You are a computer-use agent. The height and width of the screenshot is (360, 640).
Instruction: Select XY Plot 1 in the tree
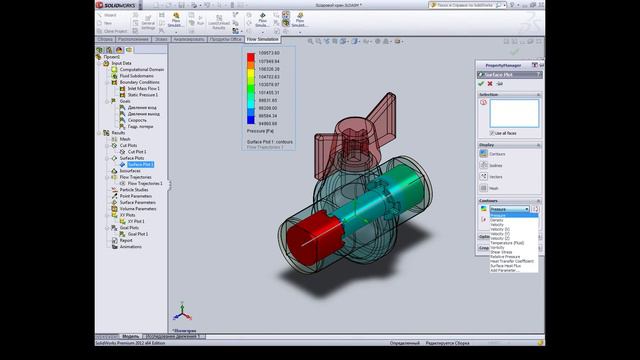pyautogui.click(x=136, y=221)
